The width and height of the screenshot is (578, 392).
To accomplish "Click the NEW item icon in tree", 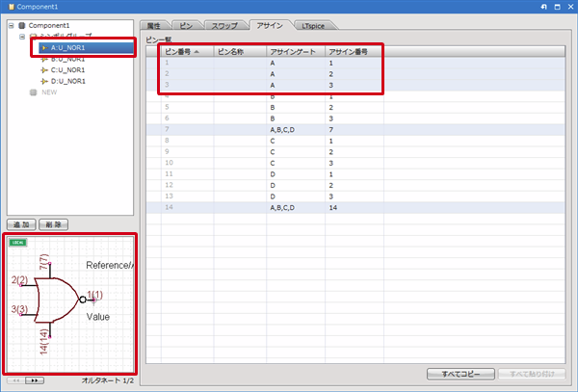I will point(33,92).
